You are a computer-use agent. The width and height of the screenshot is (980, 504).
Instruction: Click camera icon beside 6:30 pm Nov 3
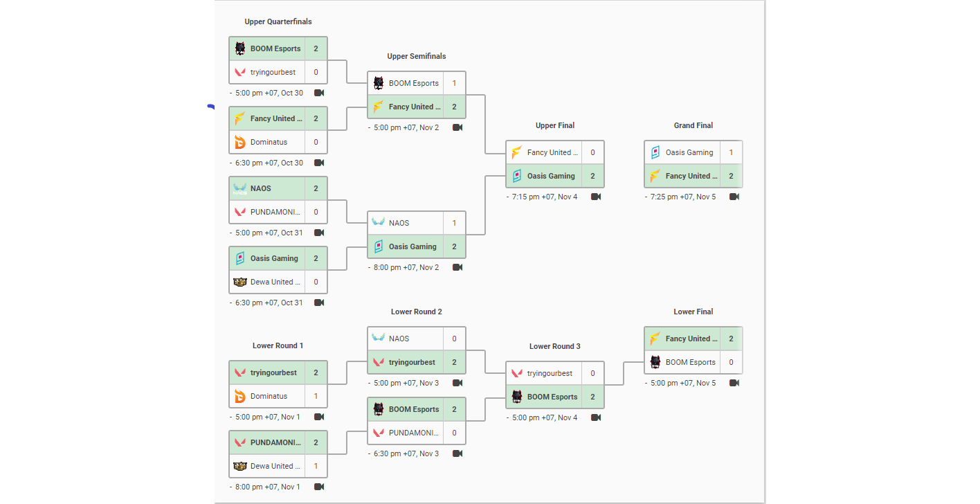pyautogui.click(x=457, y=453)
